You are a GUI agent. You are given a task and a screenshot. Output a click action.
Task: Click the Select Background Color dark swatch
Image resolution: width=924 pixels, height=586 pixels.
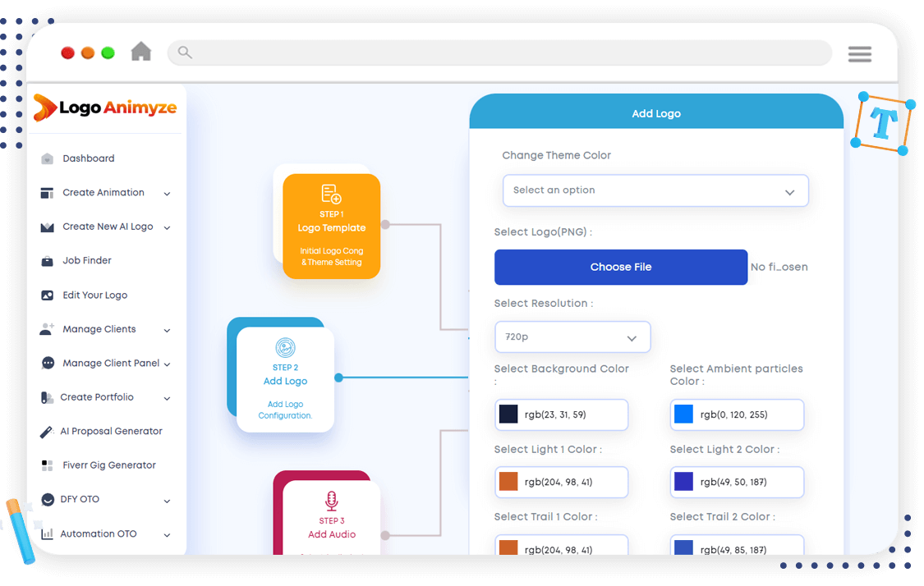[509, 415]
